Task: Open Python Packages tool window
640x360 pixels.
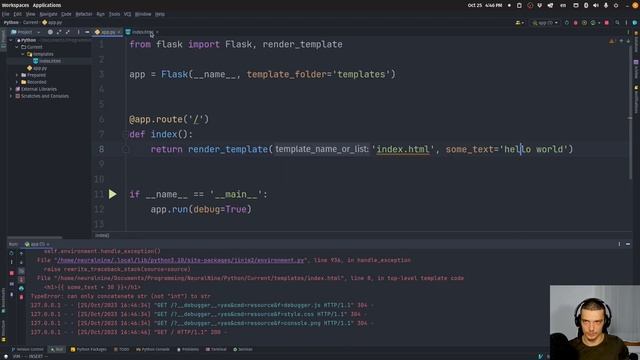Action: coord(89,349)
